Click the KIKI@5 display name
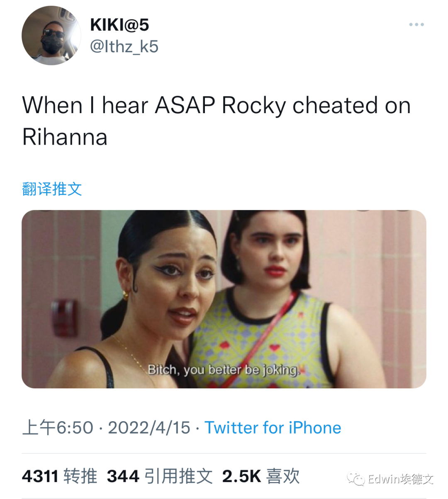 [x=119, y=25]
